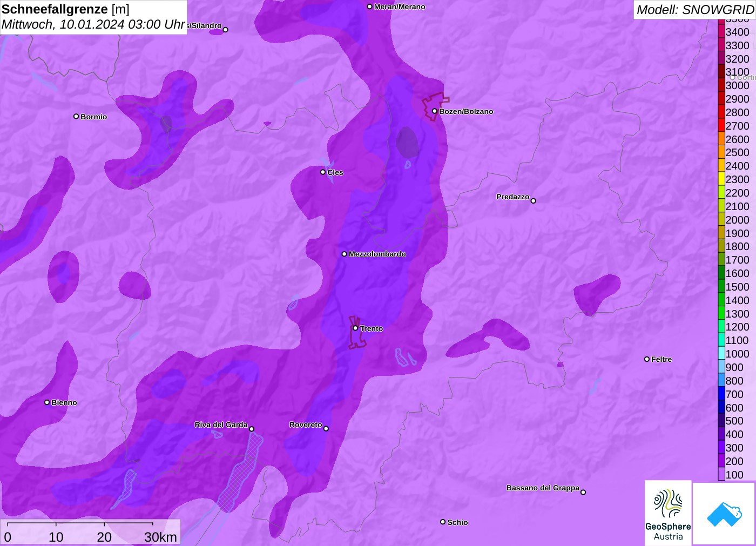The width and height of the screenshot is (756, 546).
Task: Select the Riva del Garda marker
Action: click(x=252, y=429)
